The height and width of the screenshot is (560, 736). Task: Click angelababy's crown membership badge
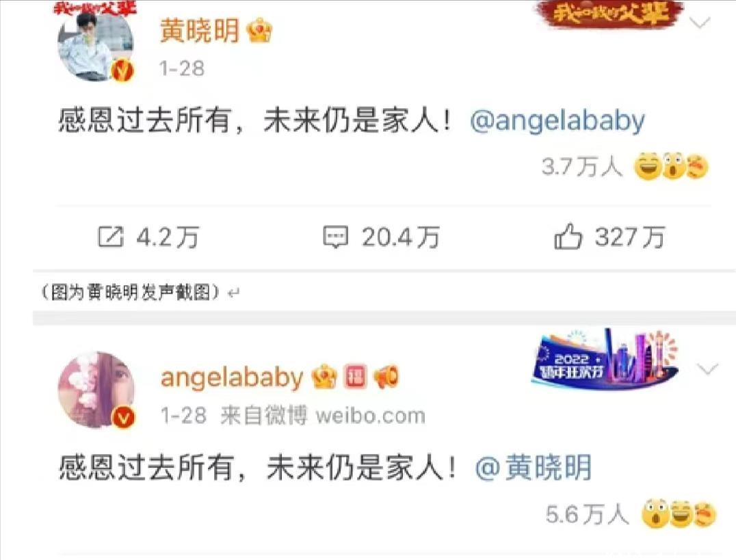point(325,377)
